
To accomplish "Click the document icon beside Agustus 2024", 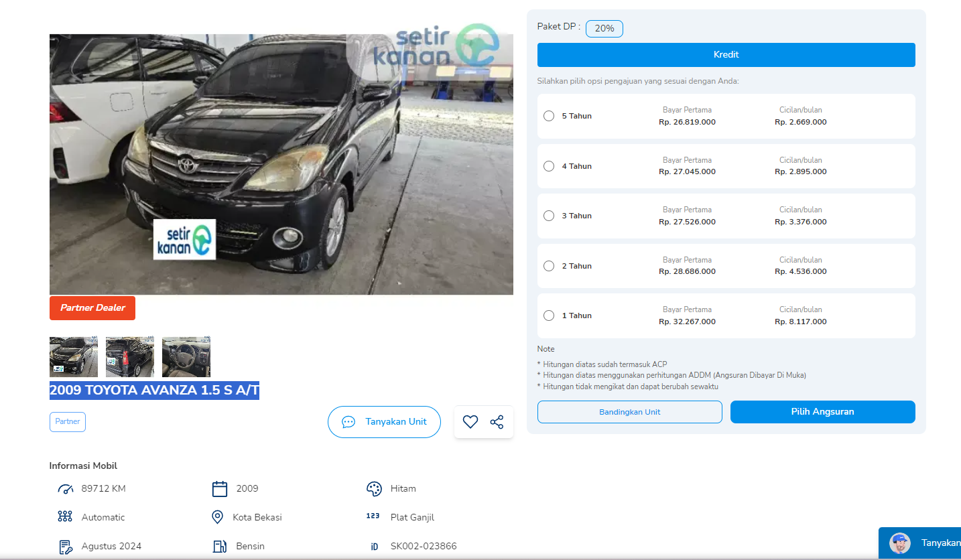I will click(66, 547).
